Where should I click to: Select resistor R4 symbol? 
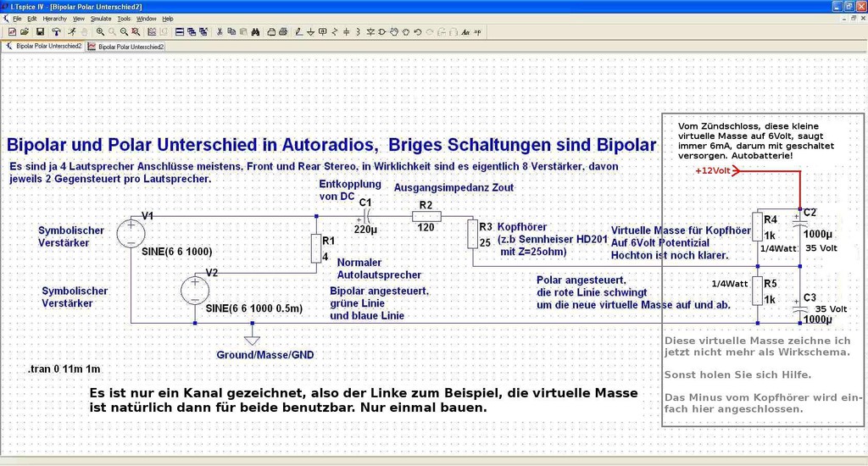[757, 226]
